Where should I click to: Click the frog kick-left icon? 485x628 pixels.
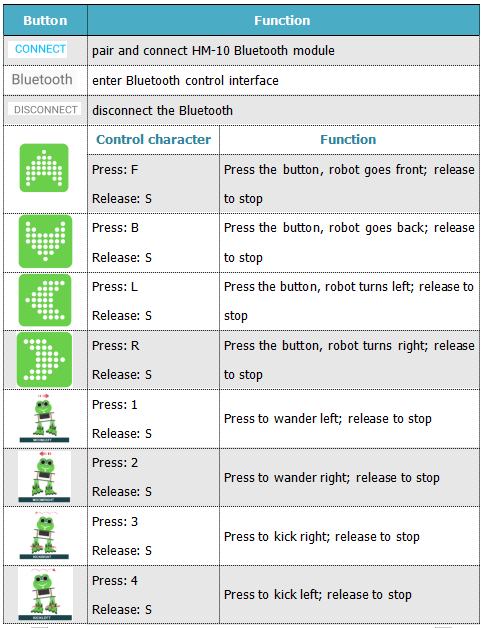(45, 594)
